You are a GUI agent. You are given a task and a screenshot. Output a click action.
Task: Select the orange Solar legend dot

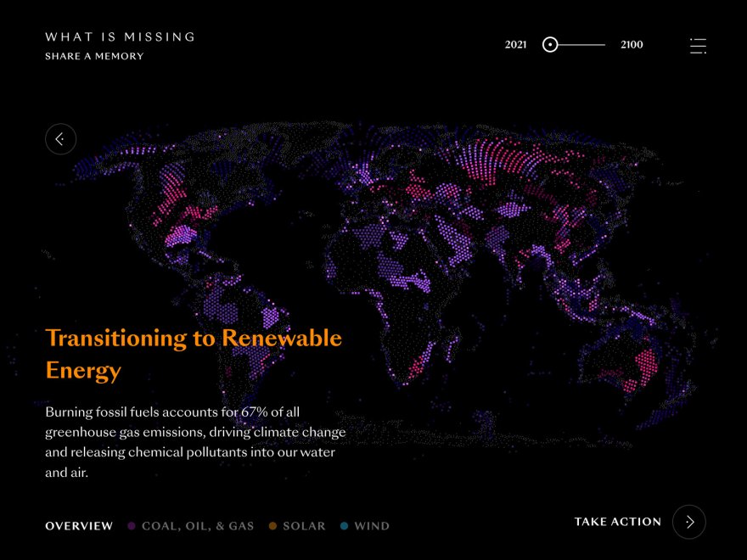coord(272,525)
